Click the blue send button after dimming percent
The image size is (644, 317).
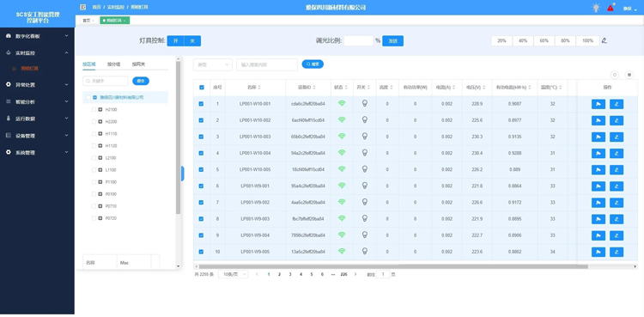[392, 40]
